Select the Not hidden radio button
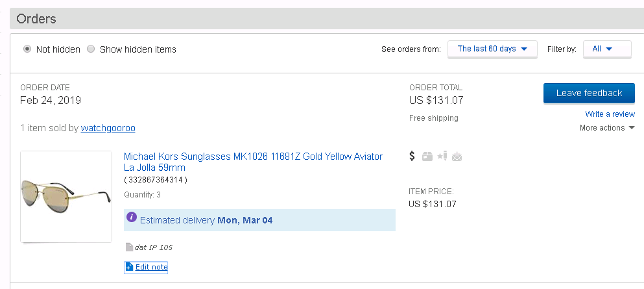This screenshot has height=289, width=644. click(x=27, y=49)
